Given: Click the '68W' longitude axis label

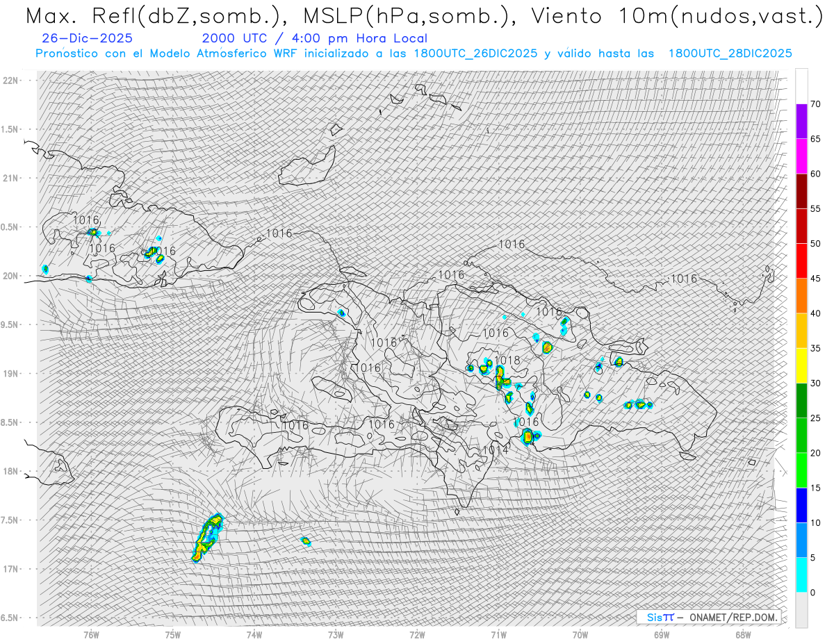Looking at the screenshot, I should pyautogui.click(x=743, y=634).
